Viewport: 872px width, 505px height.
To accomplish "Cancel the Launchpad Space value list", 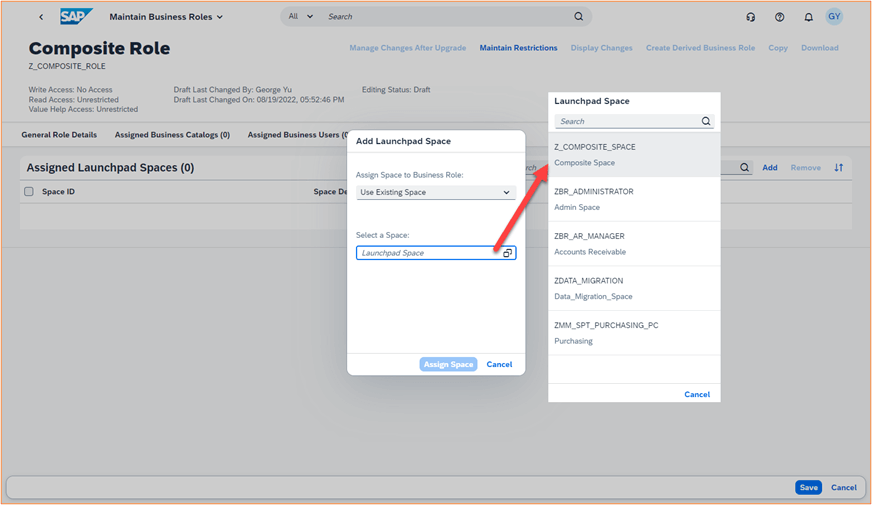I will 697,394.
